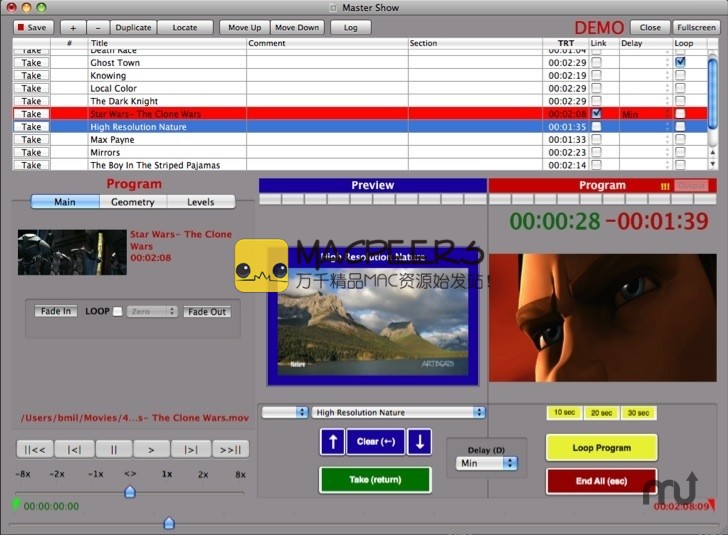Click the High Resolution Nature preview image
The image size is (728, 535).
pos(373,320)
